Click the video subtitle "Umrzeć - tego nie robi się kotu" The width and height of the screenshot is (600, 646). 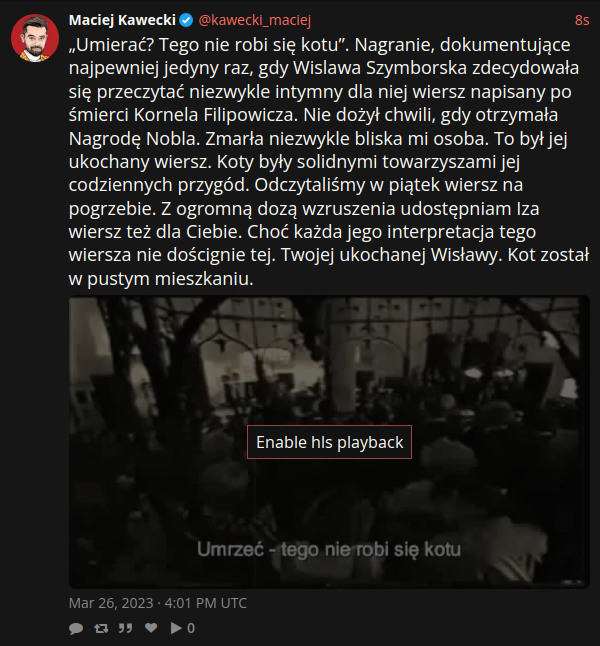click(x=329, y=549)
